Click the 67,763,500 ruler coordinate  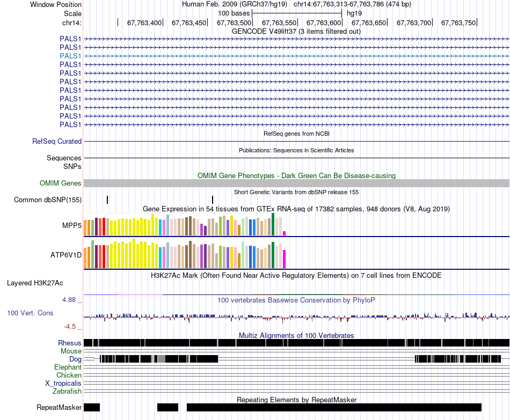(234, 23)
